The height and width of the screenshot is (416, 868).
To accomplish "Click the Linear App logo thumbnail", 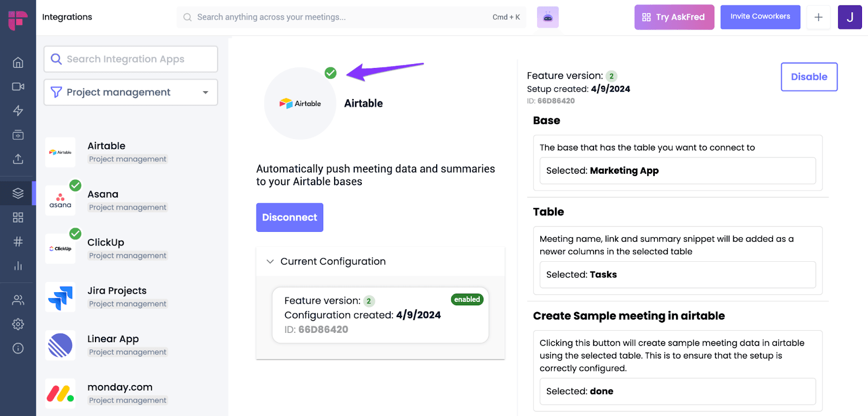I will [60, 345].
